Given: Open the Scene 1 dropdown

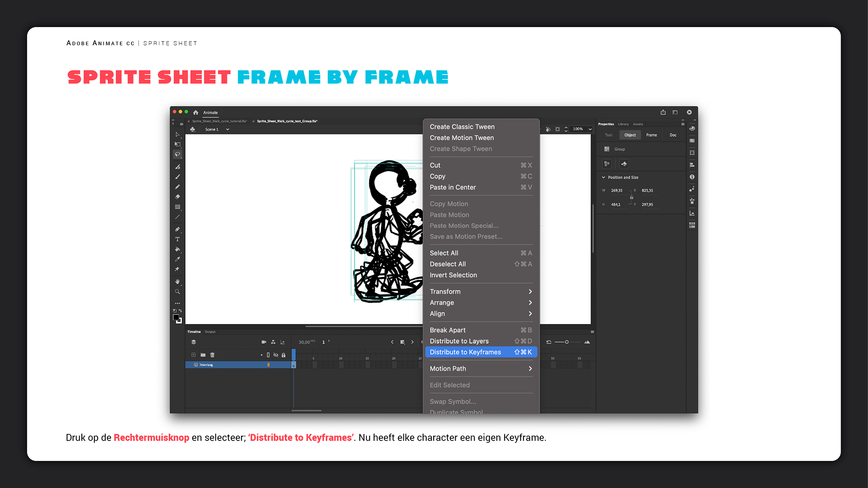Looking at the screenshot, I should [x=227, y=130].
